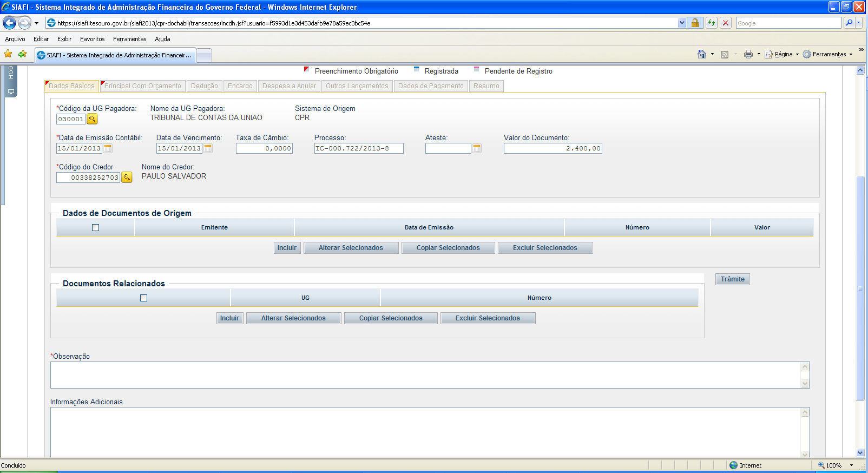Open the Favoritos menu
Image resolution: width=868 pixels, height=473 pixels.
point(93,39)
